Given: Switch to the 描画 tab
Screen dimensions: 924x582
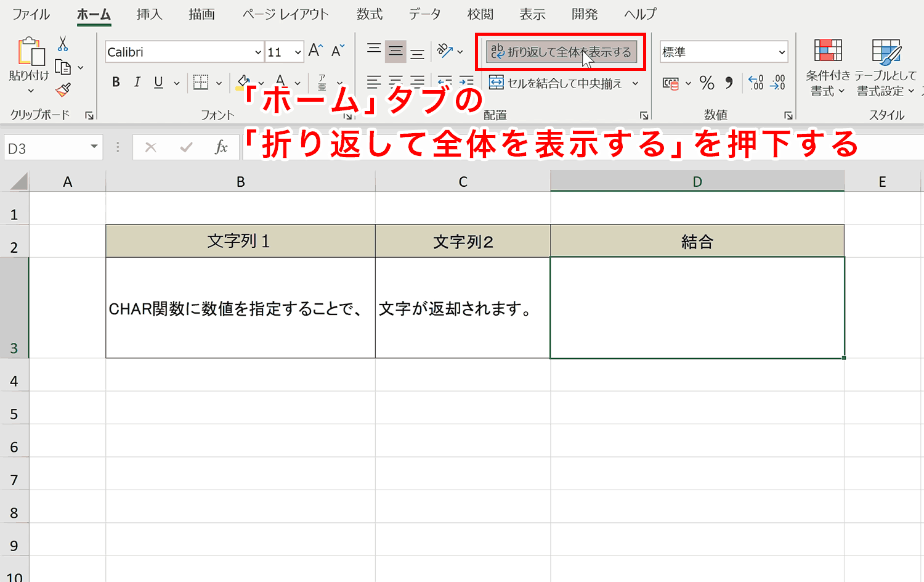Looking at the screenshot, I should point(201,14).
